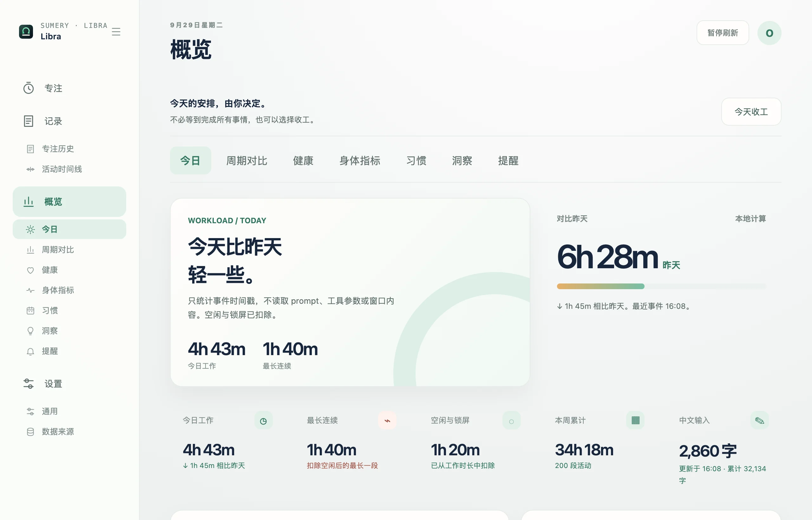Open the 记录 records section
Image resolution: width=812 pixels, height=520 pixels.
tap(69, 121)
